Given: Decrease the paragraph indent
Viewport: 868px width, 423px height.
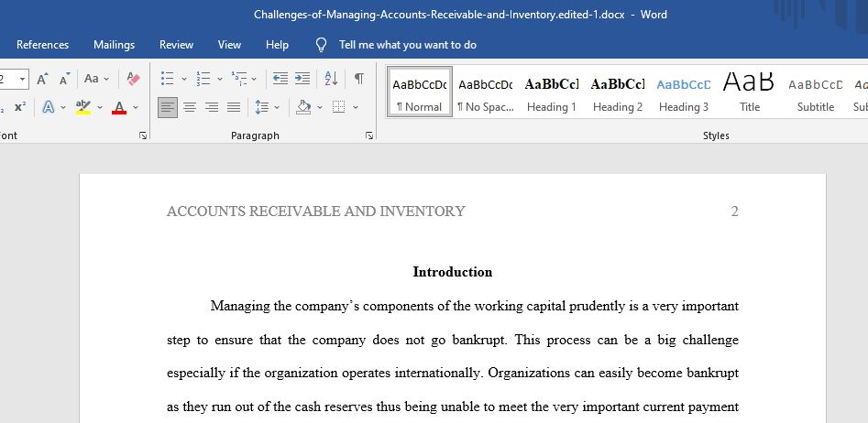Looking at the screenshot, I should tap(280, 79).
